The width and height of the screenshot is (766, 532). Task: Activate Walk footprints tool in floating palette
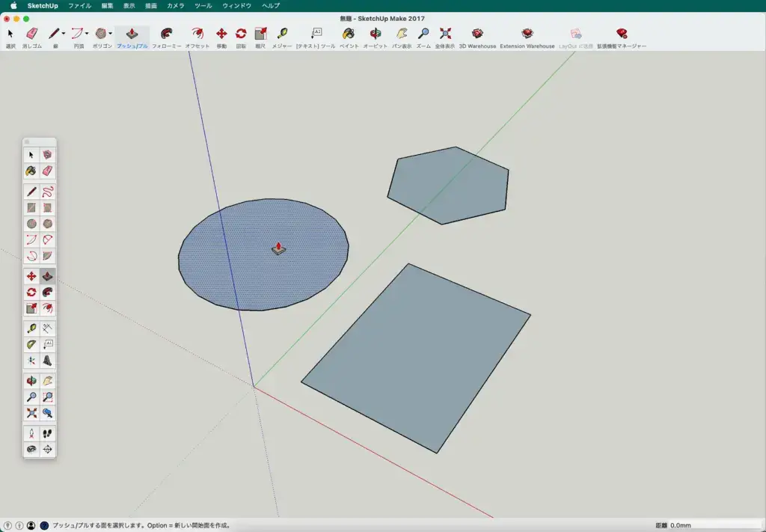point(47,433)
